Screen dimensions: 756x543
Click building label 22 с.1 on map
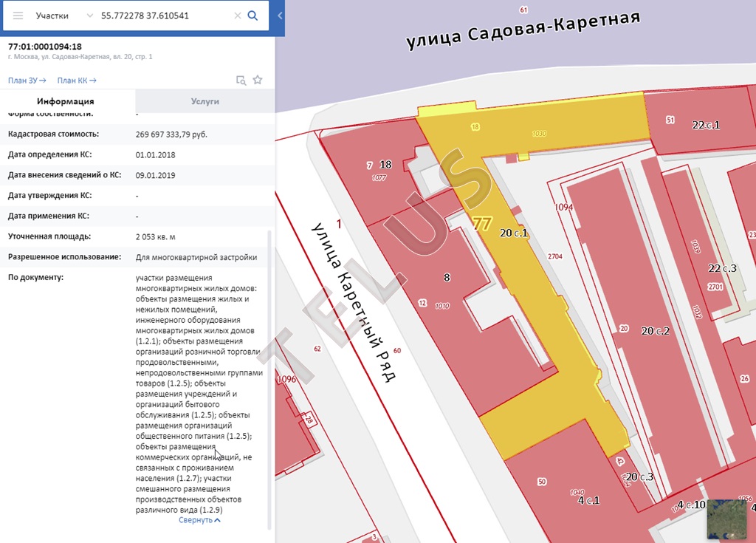pos(706,125)
